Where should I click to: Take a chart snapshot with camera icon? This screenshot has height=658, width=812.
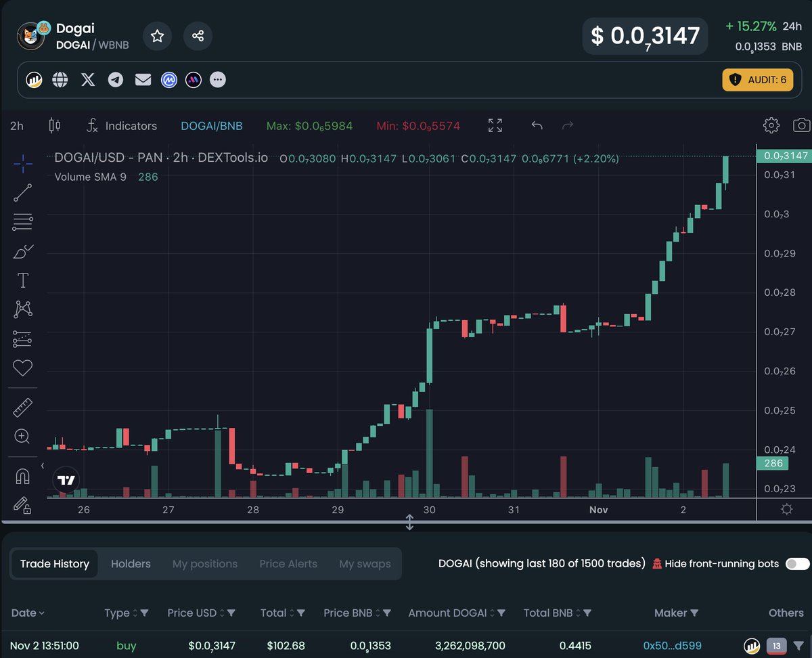coord(802,125)
